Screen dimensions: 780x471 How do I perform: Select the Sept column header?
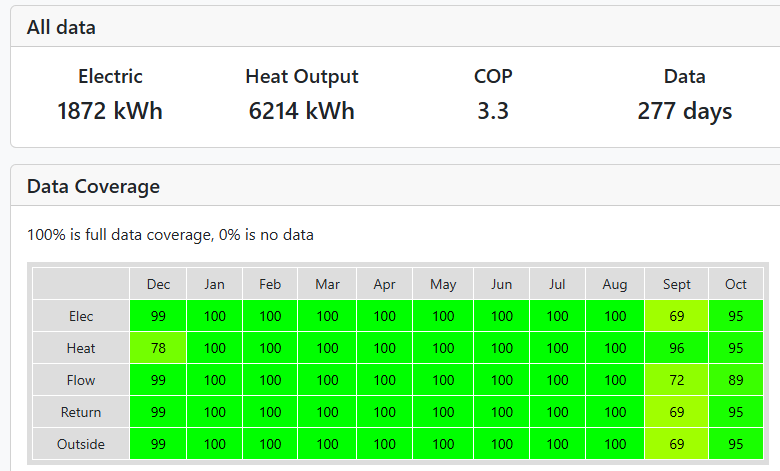click(676, 284)
